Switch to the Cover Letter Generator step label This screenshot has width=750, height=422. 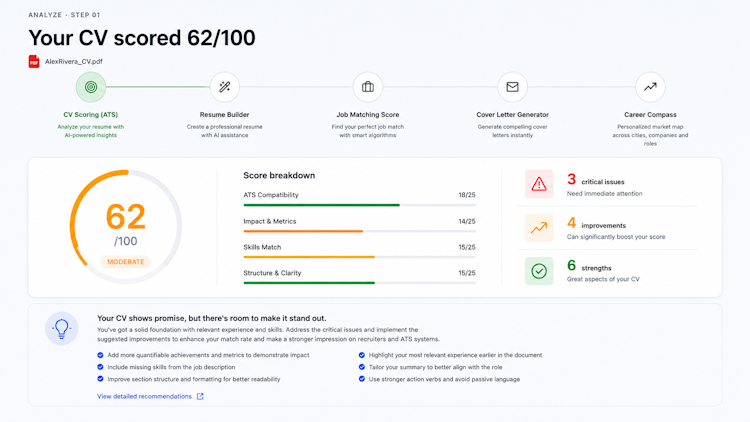point(512,114)
